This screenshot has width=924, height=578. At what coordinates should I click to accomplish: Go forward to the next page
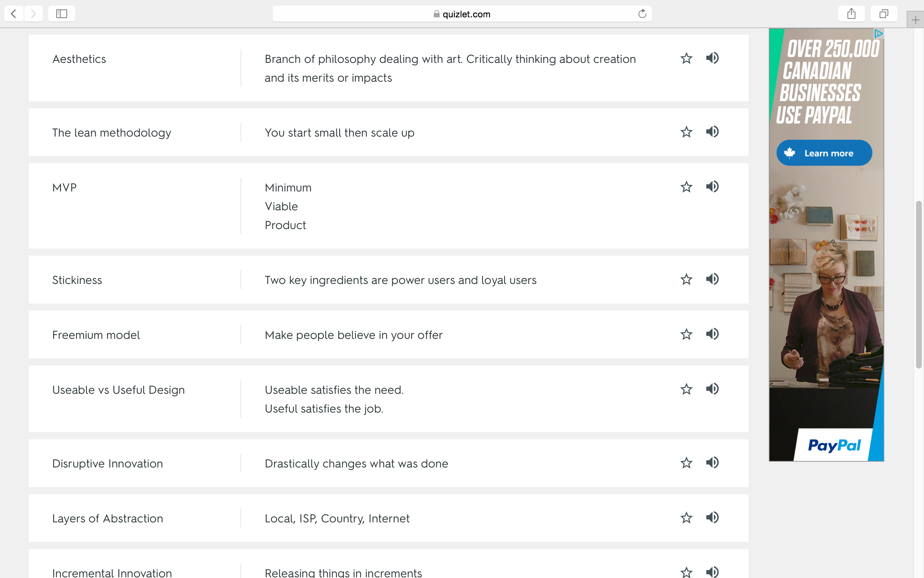click(x=33, y=14)
